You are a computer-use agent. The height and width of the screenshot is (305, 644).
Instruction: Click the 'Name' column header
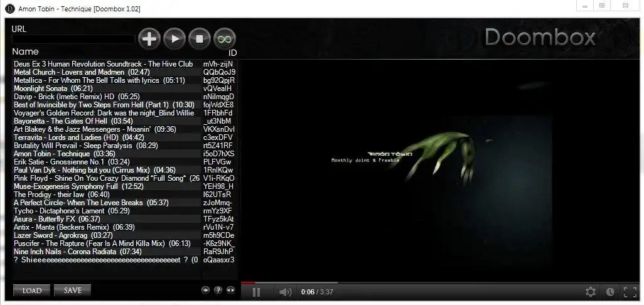click(26, 51)
